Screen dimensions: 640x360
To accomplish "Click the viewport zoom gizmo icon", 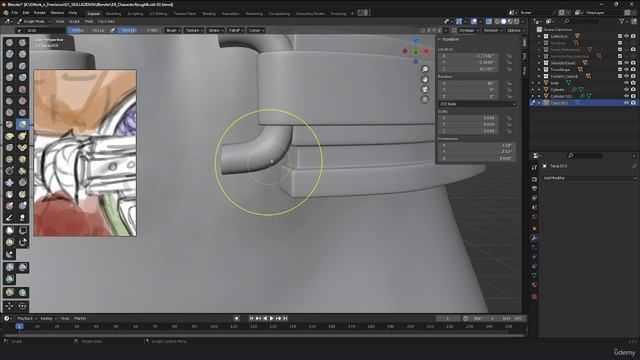I will tap(425, 69).
